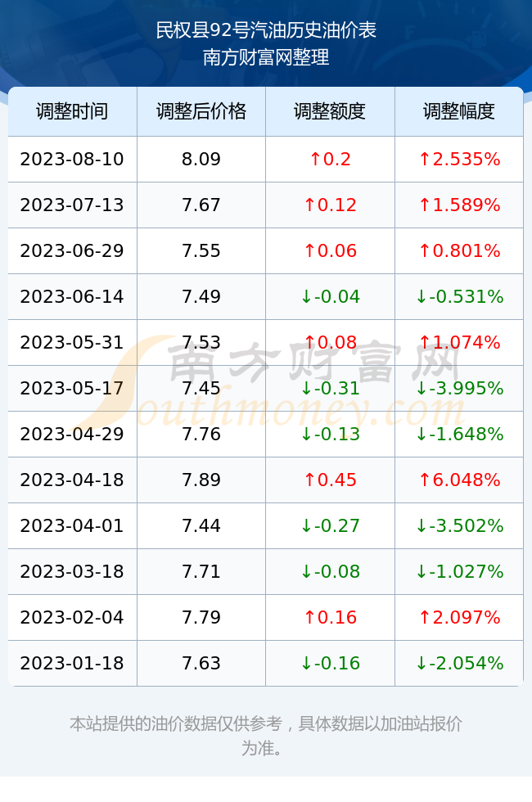Select the 2023-01-18 date cell
The height and width of the screenshot is (802, 532).
[72, 663]
